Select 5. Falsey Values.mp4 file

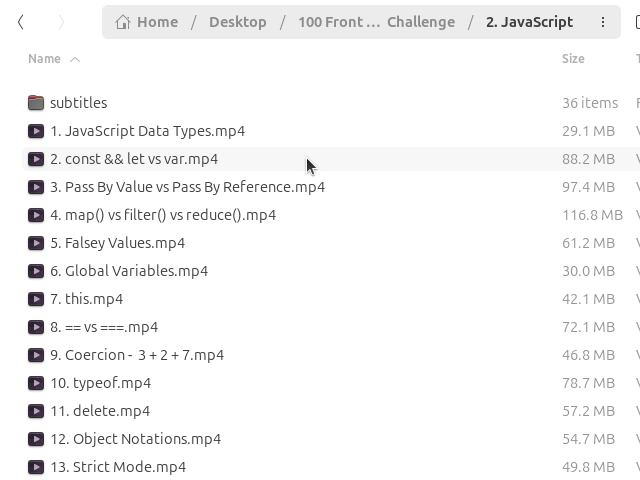[118, 243]
